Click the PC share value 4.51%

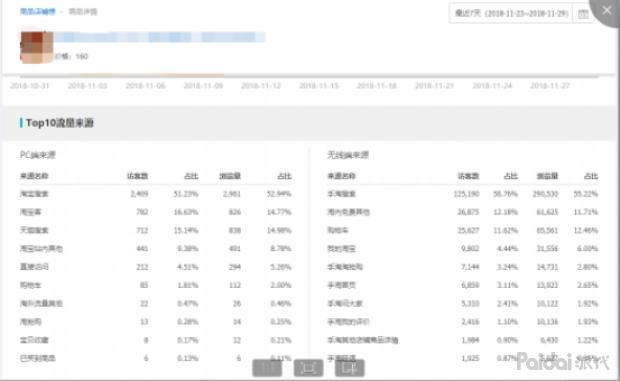click(x=187, y=267)
